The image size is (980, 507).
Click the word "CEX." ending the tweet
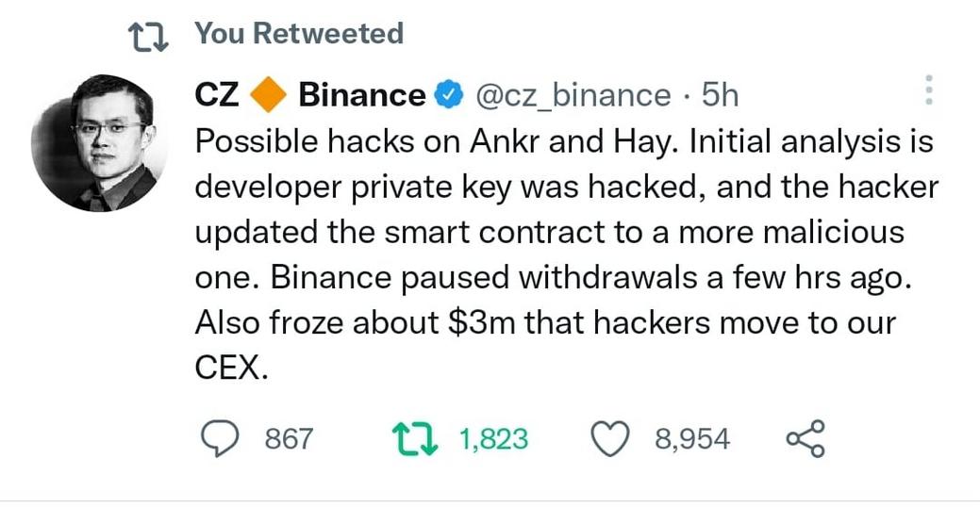click(232, 368)
